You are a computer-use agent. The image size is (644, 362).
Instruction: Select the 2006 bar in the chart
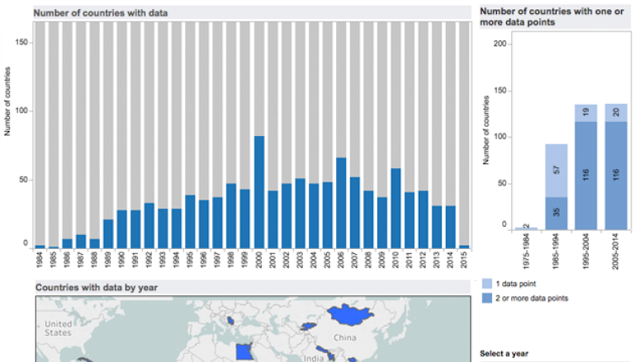[339, 202]
